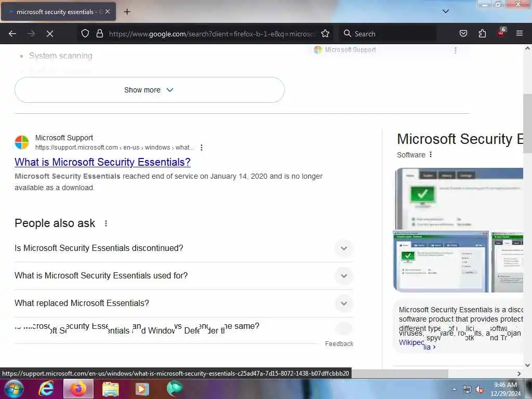Open People also ask options menu
This screenshot has height=399, width=532.
pyautogui.click(x=106, y=223)
